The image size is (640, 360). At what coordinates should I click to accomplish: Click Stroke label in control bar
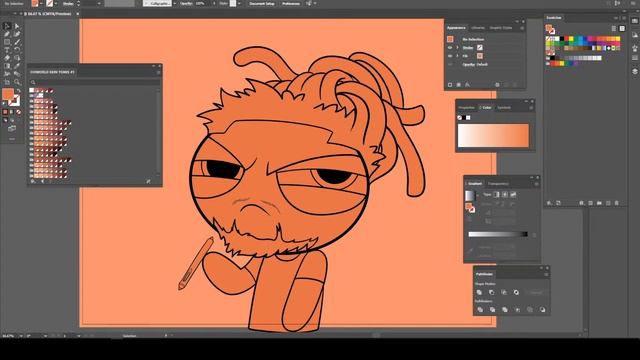coord(68,3)
